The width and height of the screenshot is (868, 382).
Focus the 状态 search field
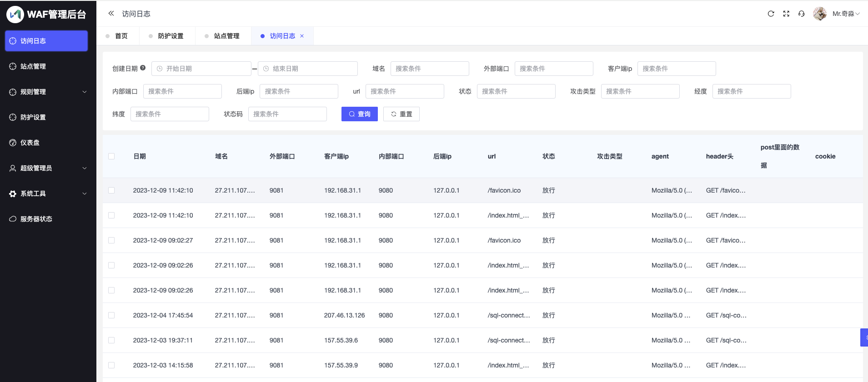pyautogui.click(x=516, y=91)
